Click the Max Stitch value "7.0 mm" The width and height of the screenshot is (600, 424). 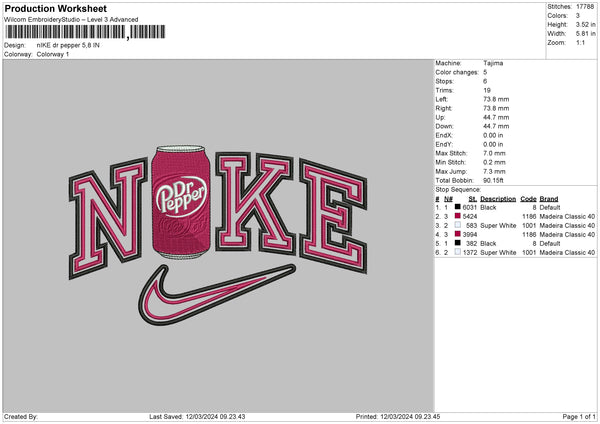494,153
